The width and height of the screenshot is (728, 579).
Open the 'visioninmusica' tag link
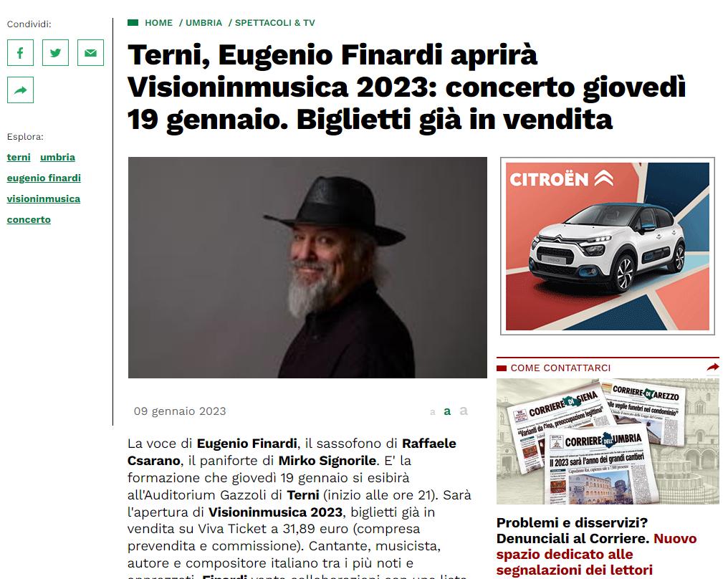click(44, 198)
